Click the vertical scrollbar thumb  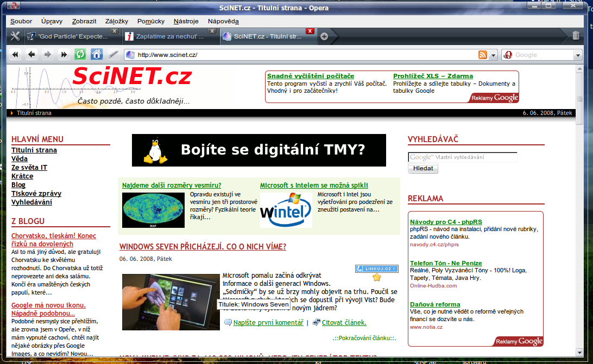[579, 99]
